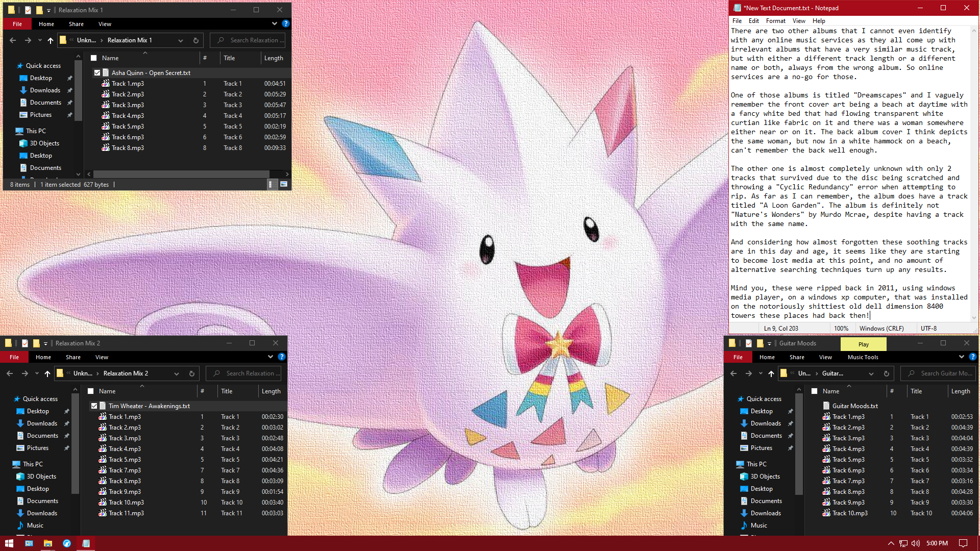Open View tab in Relaxation Mix 2
The width and height of the screenshot is (980, 551).
coord(102,357)
